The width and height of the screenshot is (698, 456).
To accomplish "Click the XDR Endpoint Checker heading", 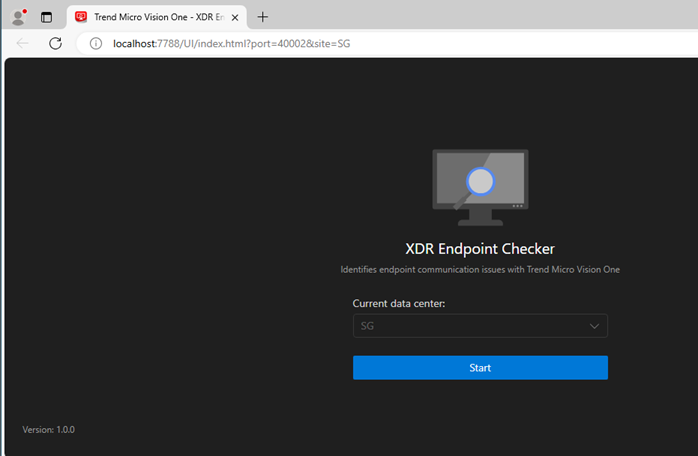I will (480, 249).
